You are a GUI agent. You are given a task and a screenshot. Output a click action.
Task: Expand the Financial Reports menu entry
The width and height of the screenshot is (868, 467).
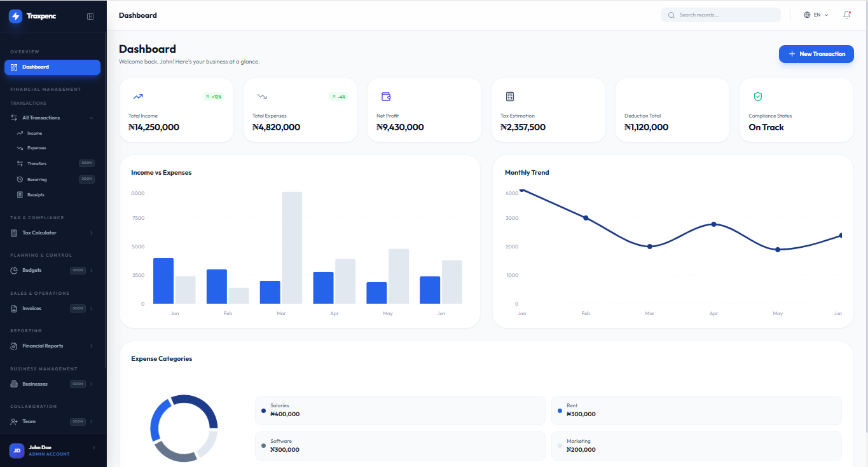[44, 346]
